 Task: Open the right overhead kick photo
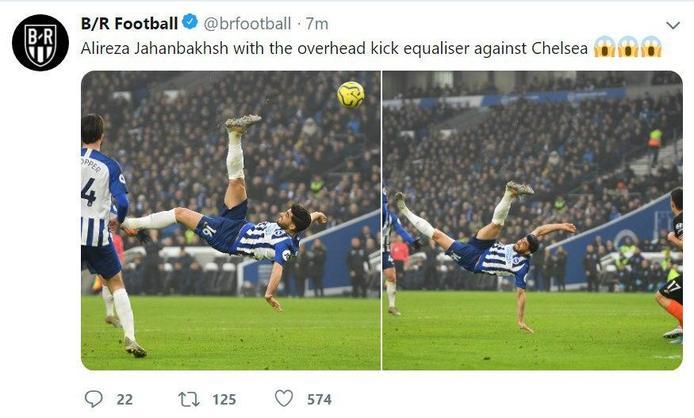click(x=532, y=220)
